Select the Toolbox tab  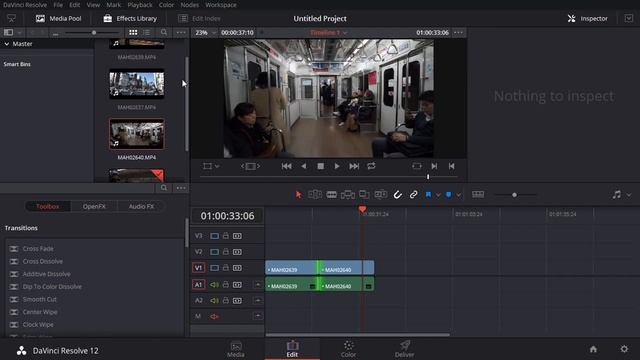48,207
